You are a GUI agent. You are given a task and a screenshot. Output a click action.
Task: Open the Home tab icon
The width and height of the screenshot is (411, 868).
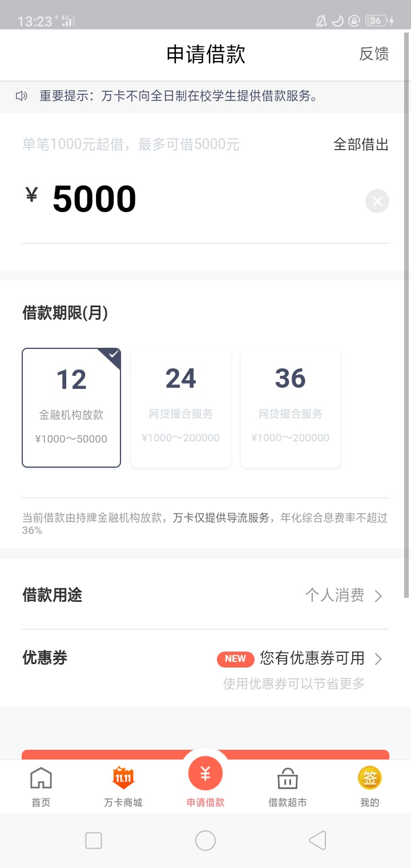(x=41, y=779)
